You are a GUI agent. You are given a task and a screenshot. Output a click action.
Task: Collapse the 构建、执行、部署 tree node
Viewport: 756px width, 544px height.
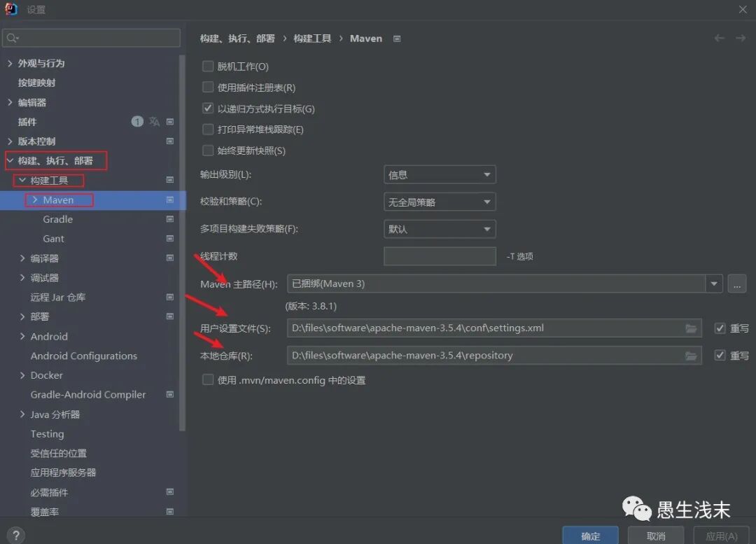10,160
